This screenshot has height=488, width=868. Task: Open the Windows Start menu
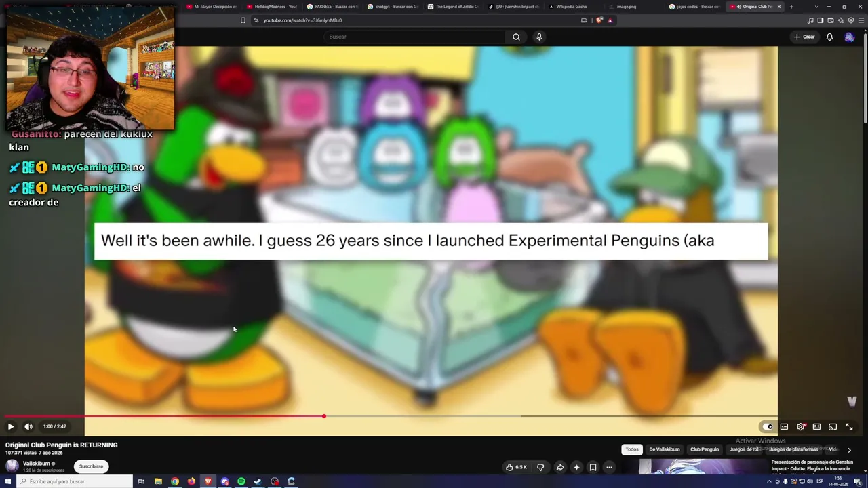[8, 481]
